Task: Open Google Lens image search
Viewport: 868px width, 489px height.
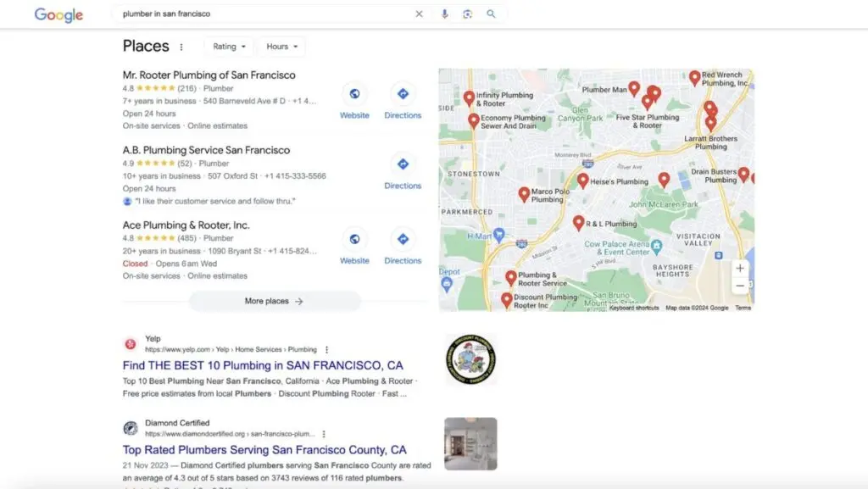Action: point(467,14)
